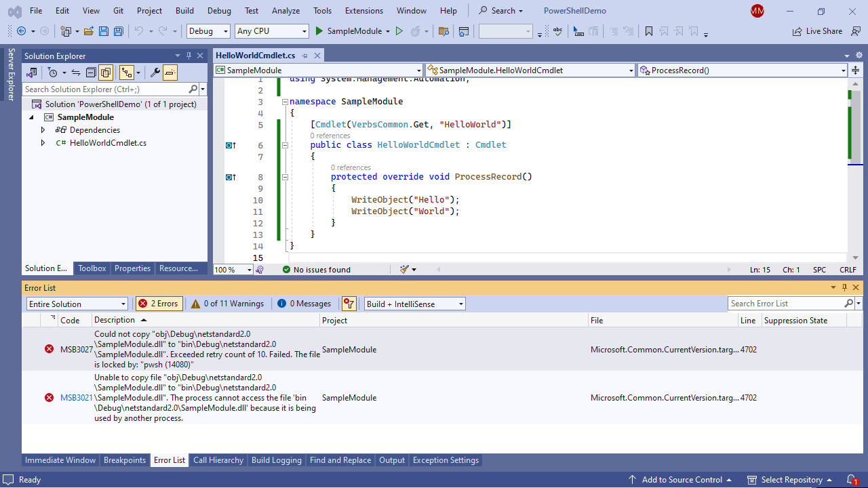Toggle the Show All Files button

tap(106, 73)
